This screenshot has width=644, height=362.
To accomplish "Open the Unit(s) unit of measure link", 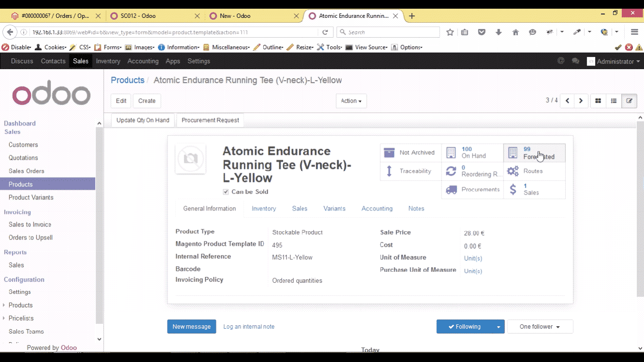I will click(473, 258).
